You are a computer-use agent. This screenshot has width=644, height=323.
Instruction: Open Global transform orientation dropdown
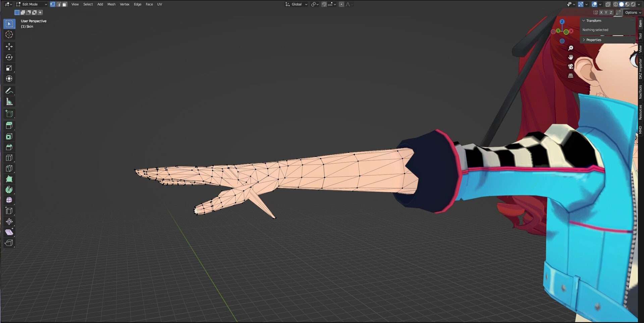[x=296, y=4]
